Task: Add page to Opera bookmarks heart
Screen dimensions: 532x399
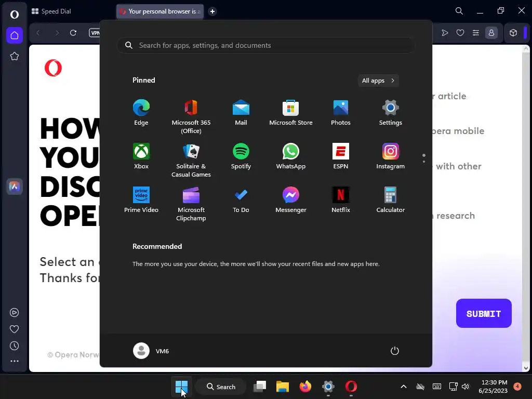Action: (x=460, y=33)
